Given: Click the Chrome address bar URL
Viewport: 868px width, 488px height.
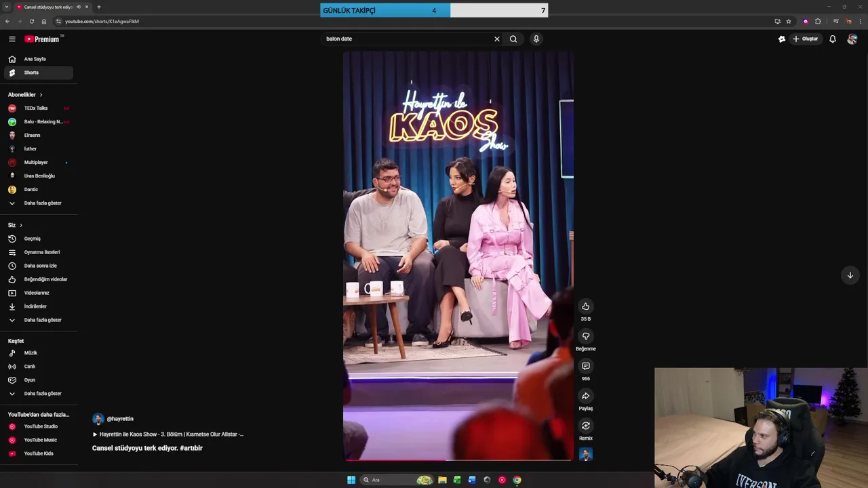Looking at the screenshot, I should coord(102,21).
